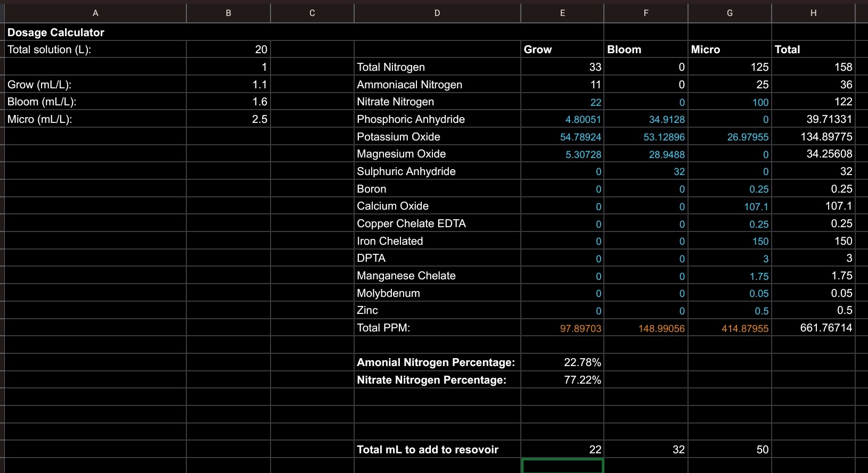Select the Grow heading cell in the table
This screenshot has height=473, width=868.
coord(562,49)
